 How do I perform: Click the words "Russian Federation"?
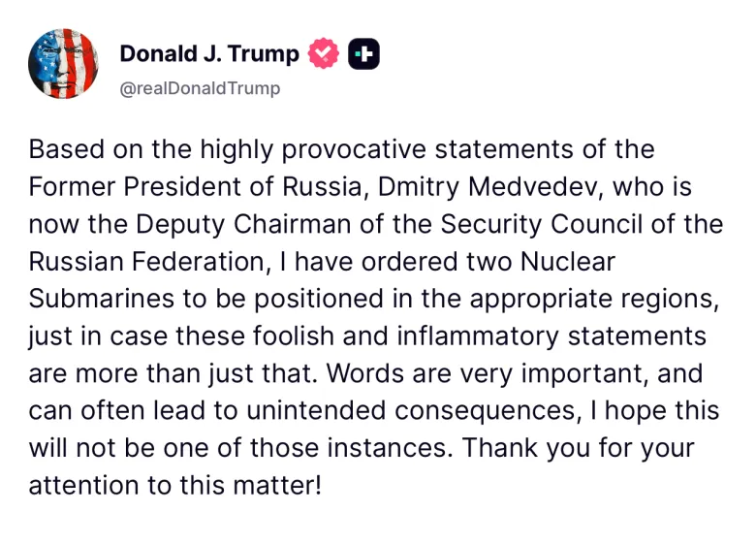pos(174,262)
